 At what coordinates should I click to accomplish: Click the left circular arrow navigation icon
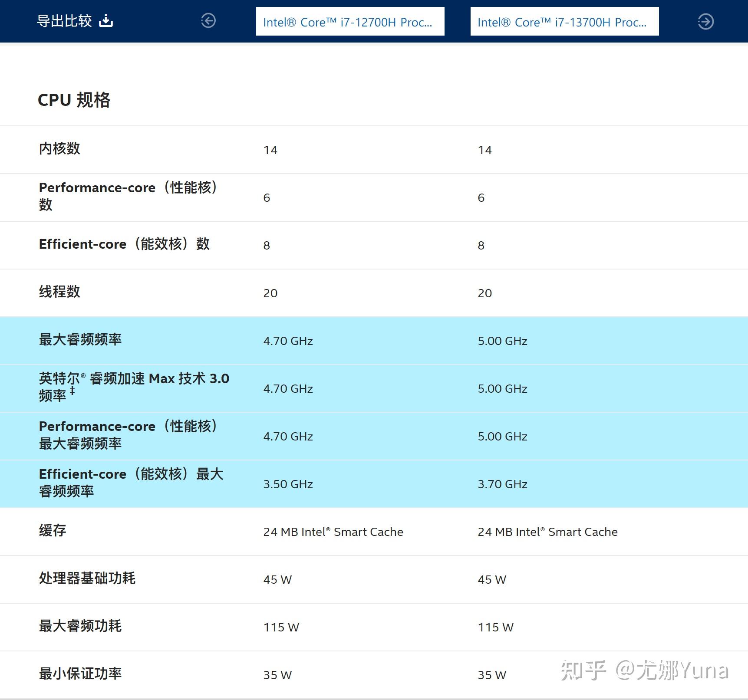pyautogui.click(x=208, y=20)
